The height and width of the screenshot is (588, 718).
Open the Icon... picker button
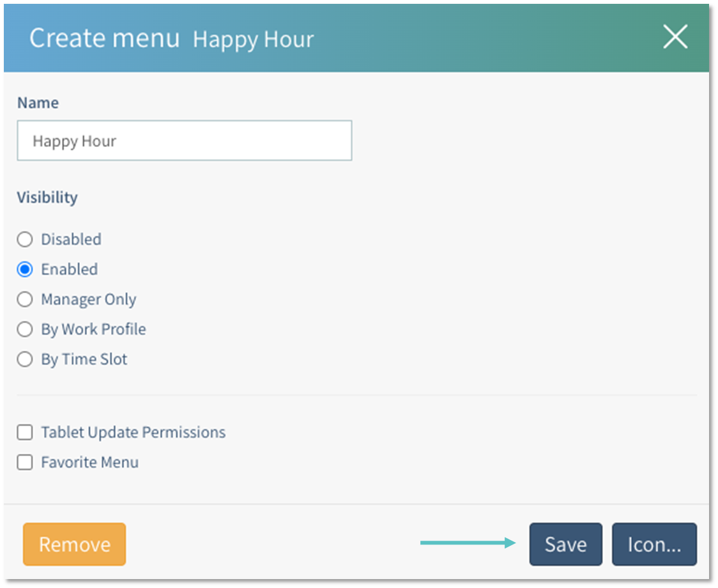pos(654,545)
